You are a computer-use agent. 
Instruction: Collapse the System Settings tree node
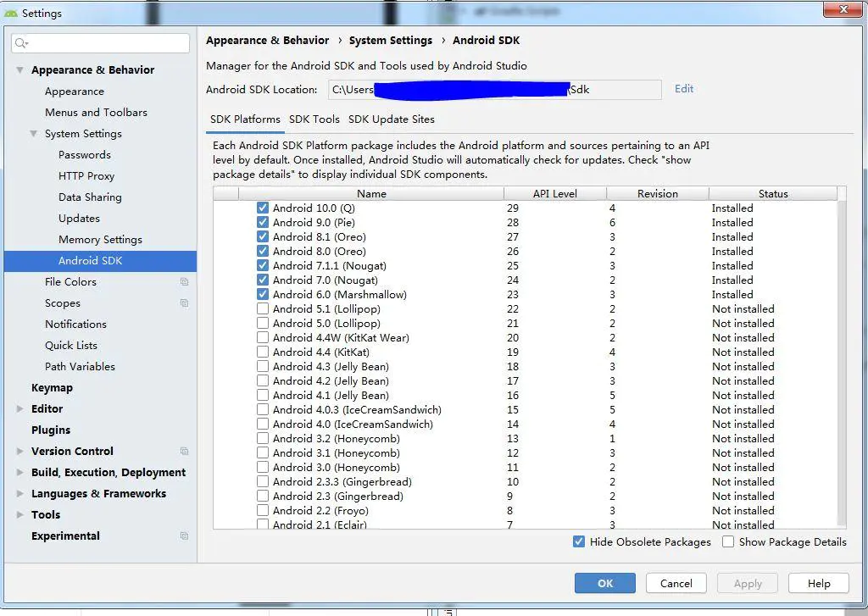click(34, 134)
